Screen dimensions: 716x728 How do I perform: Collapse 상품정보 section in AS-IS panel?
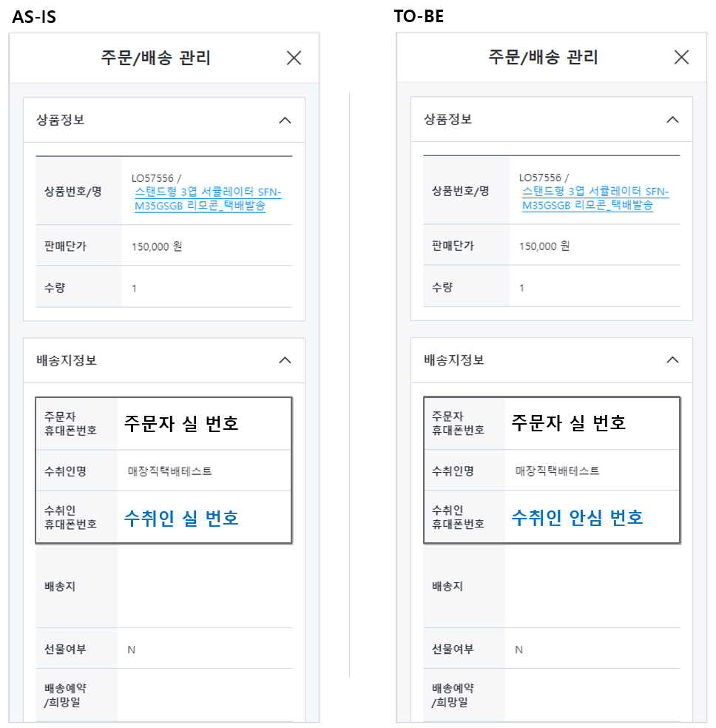pyautogui.click(x=285, y=121)
